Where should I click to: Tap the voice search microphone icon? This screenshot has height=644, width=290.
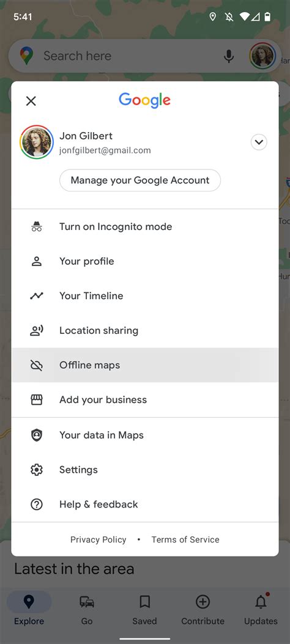point(229,56)
